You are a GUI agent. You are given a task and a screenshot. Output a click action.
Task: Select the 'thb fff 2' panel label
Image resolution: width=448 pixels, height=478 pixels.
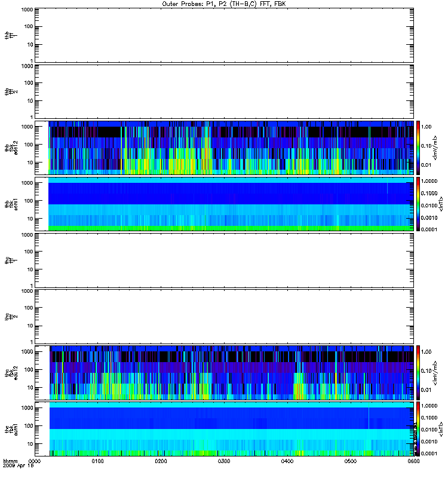[11, 92]
